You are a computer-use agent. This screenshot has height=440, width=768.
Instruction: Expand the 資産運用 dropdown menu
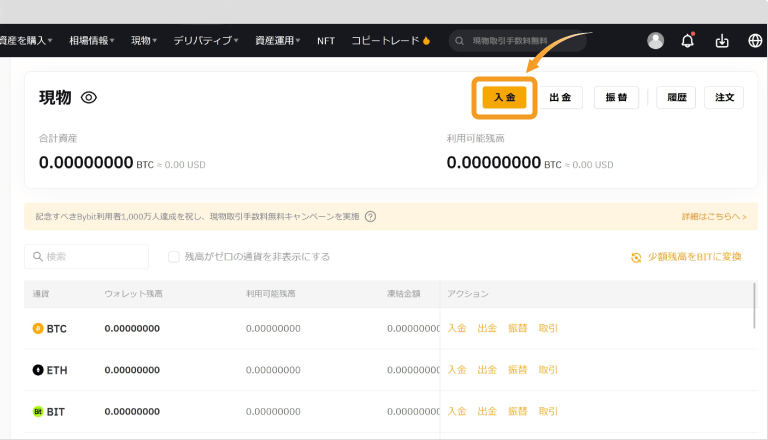click(x=278, y=41)
